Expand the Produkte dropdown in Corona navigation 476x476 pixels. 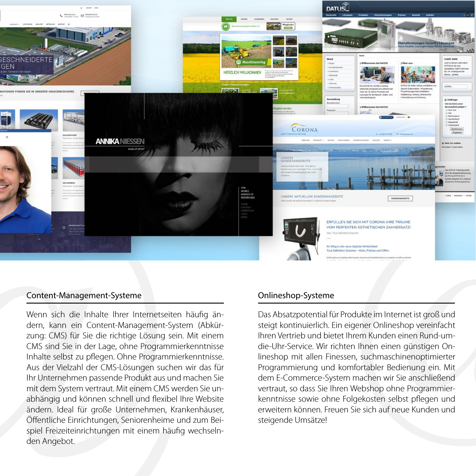click(318, 140)
